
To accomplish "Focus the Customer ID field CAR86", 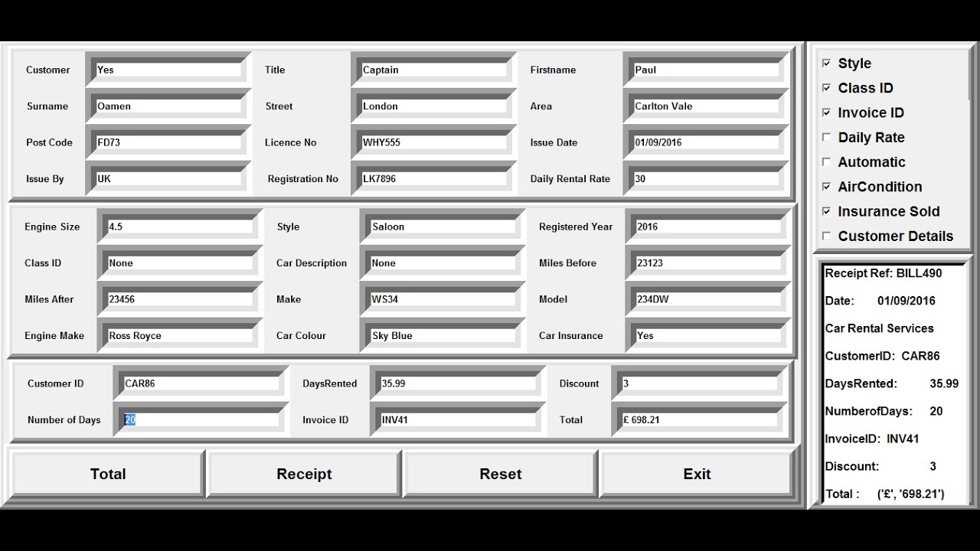I will [x=201, y=383].
